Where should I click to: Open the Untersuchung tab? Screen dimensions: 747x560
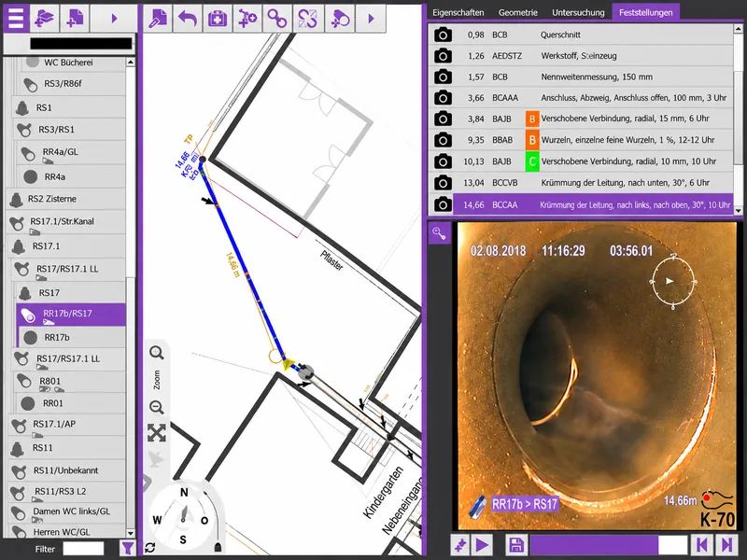click(x=578, y=13)
